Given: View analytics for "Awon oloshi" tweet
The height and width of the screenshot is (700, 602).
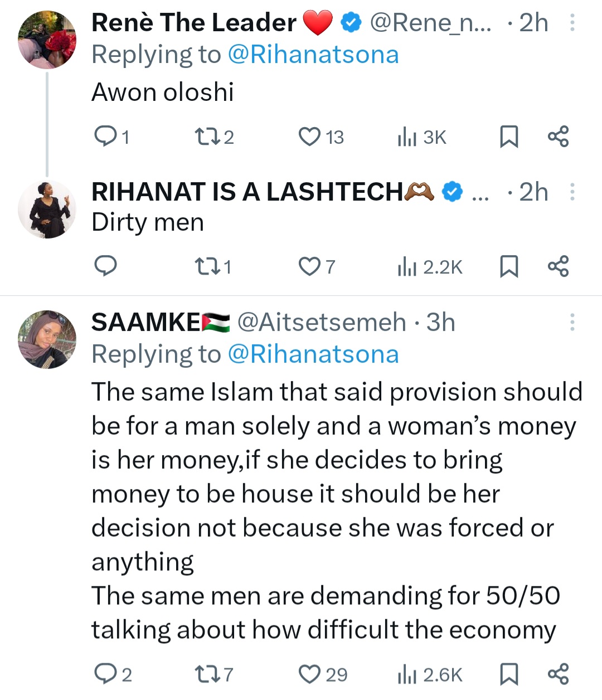Looking at the screenshot, I should tap(408, 136).
